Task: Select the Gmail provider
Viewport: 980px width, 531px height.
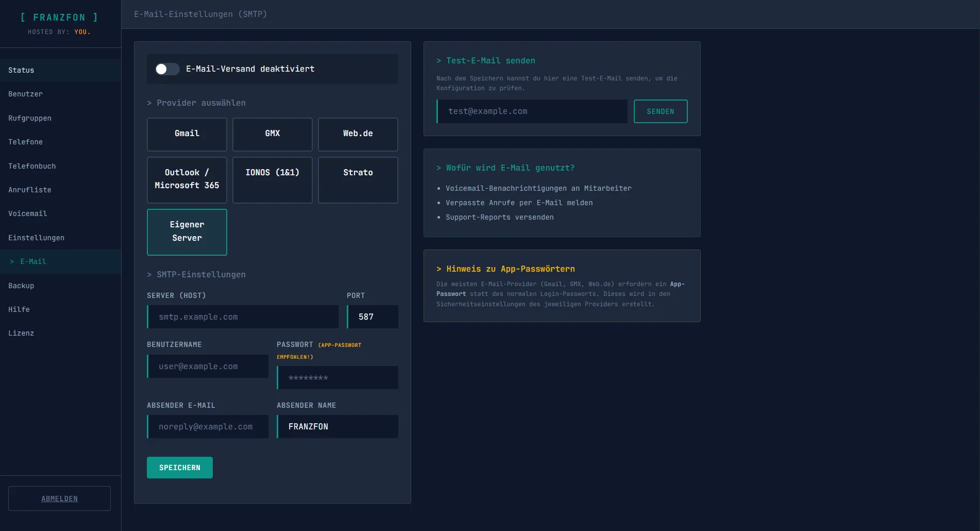Action: click(187, 134)
